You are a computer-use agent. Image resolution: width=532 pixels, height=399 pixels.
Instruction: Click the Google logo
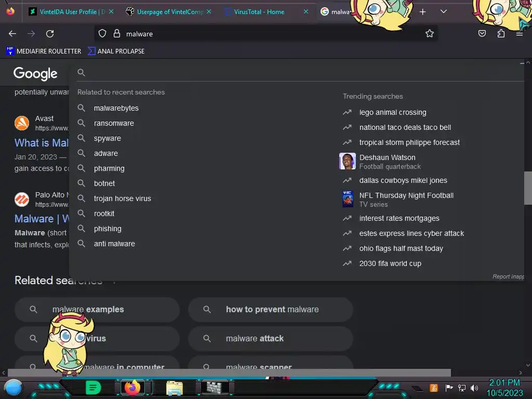tap(35, 73)
